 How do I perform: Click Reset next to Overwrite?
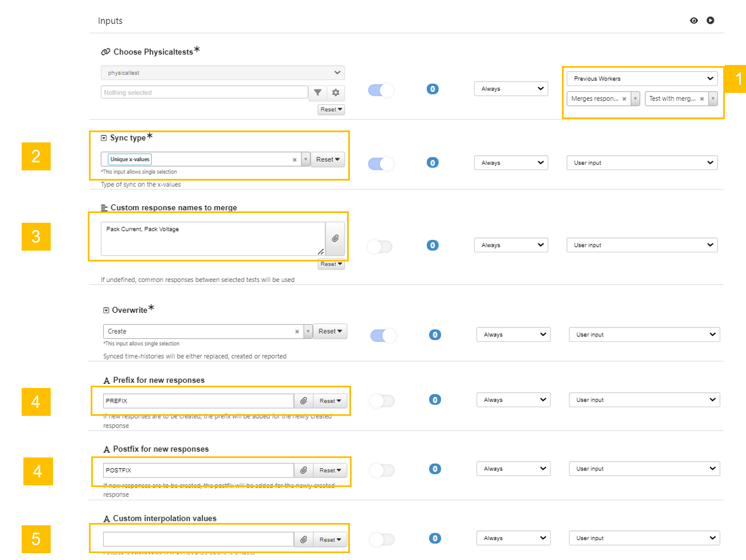pyautogui.click(x=330, y=332)
